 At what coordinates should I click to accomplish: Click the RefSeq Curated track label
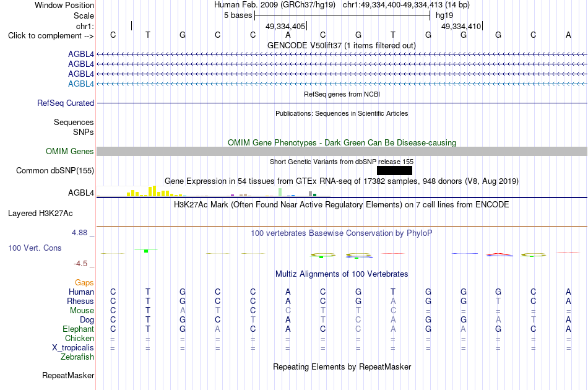point(66,103)
